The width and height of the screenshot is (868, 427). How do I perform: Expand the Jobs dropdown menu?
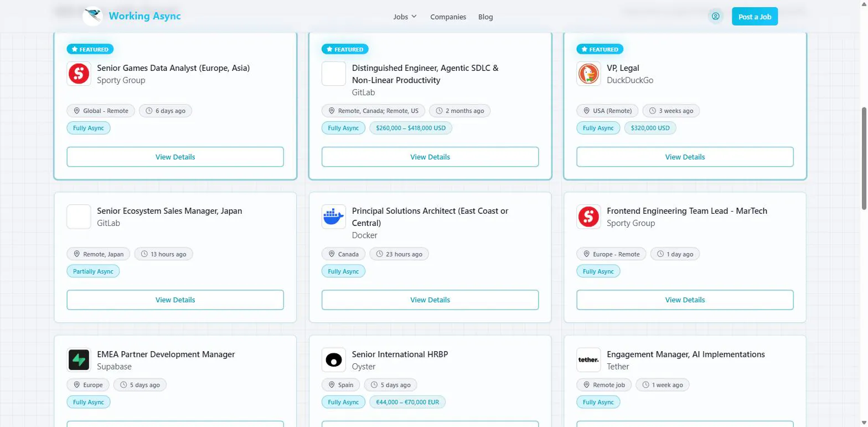[x=405, y=17]
